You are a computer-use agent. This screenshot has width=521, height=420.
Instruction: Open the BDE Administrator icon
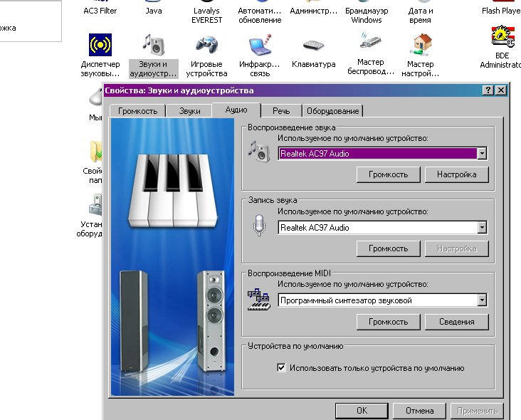tap(502, 36)
